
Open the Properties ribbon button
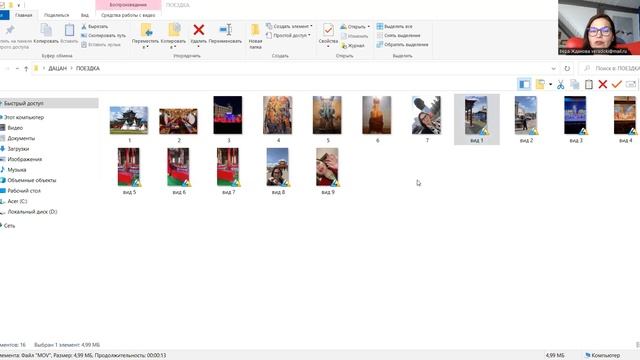coord(328,35)
